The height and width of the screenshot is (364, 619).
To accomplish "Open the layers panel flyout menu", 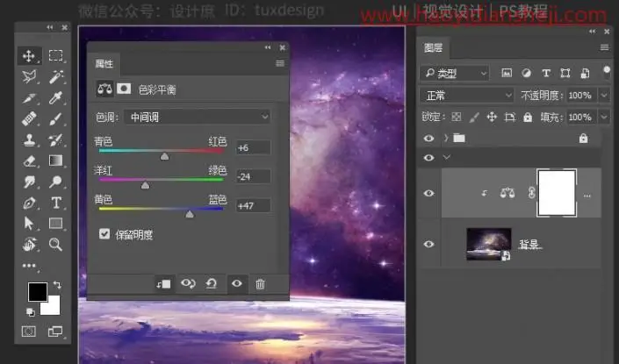I will [x=604, y=47].
